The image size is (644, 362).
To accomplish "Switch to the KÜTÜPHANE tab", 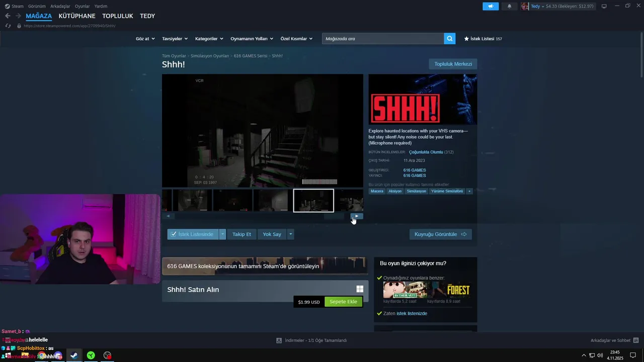I will click(77, 16).
